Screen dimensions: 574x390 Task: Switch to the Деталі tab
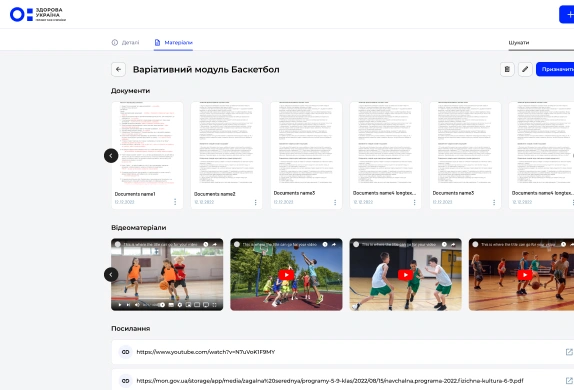[x=125, y=42]
